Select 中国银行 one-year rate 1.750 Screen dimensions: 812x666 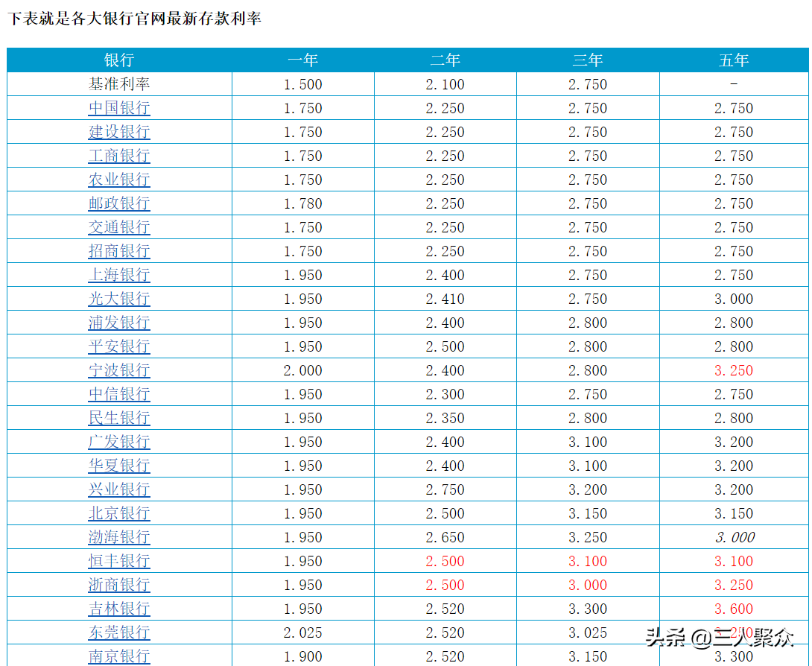point(303,108)
